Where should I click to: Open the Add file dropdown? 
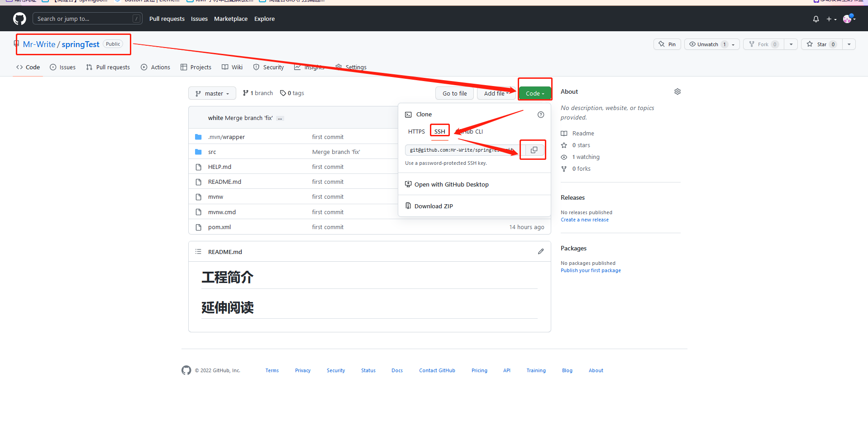[x=496, y=93]
